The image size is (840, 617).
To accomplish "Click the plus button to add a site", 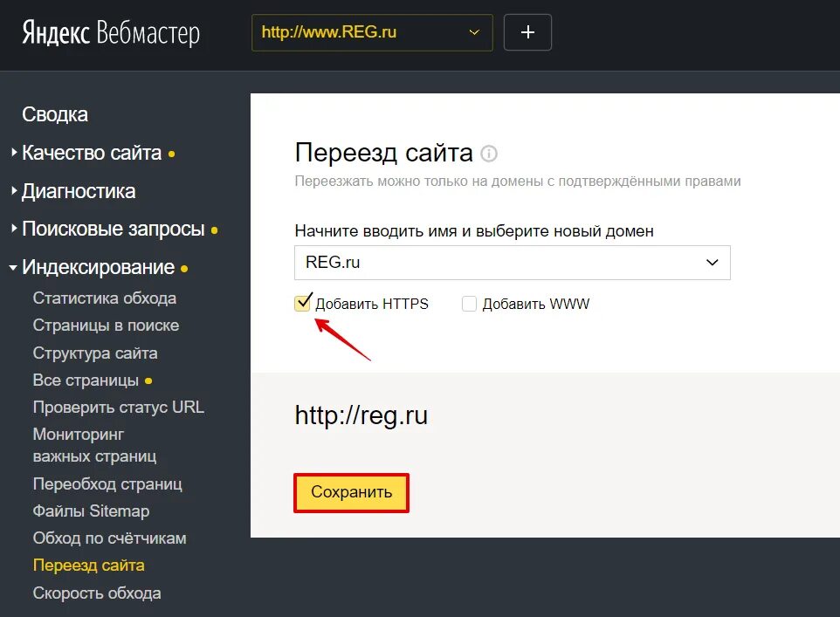I will pos(527,32).
